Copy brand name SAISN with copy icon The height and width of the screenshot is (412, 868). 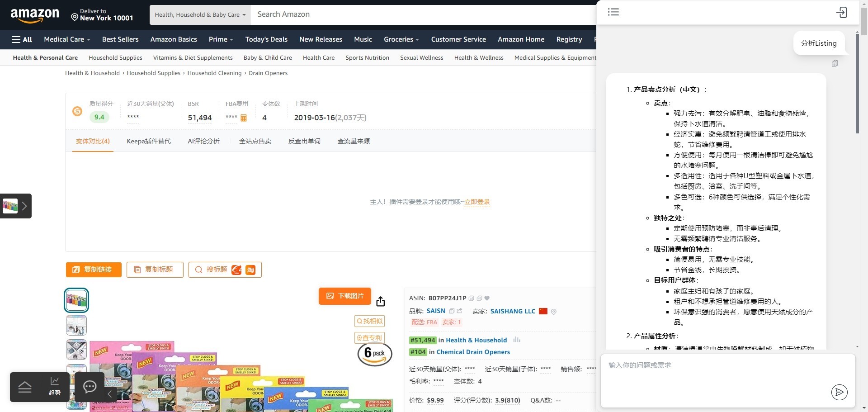pos(451,311)
